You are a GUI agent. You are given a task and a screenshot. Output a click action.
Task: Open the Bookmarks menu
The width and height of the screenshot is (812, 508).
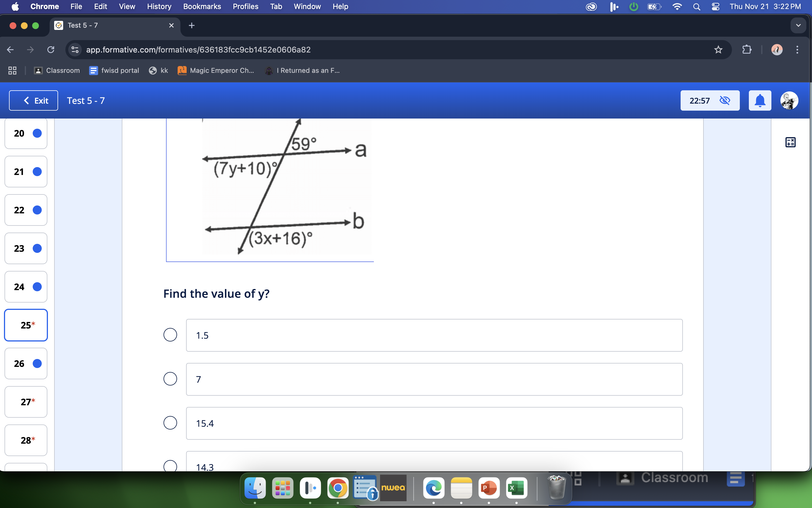click(x=202, y=6)
